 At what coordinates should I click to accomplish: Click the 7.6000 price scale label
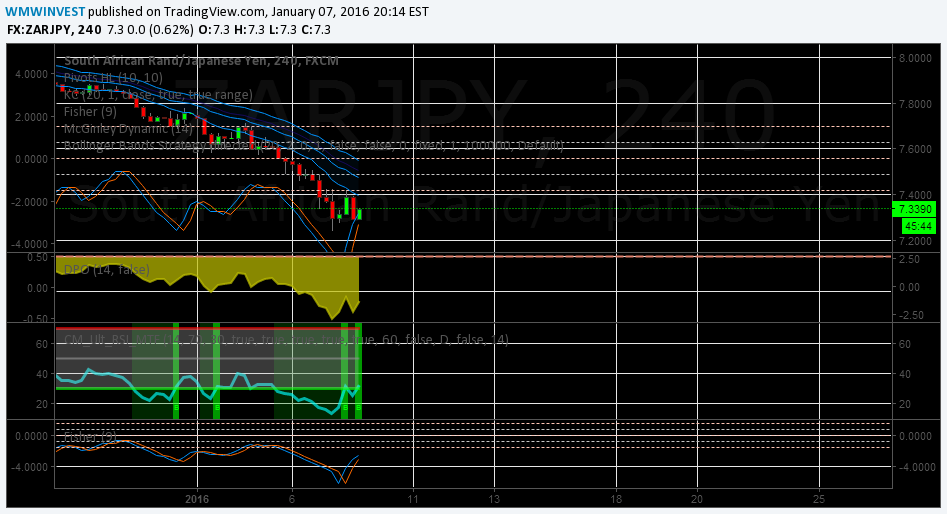[915, 149]
